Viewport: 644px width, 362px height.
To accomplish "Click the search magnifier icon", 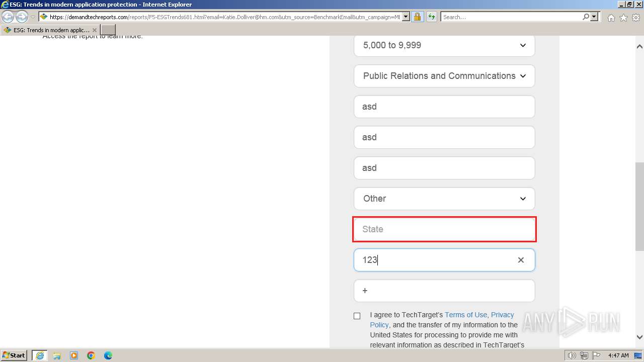I will click(x=586, y=17).
